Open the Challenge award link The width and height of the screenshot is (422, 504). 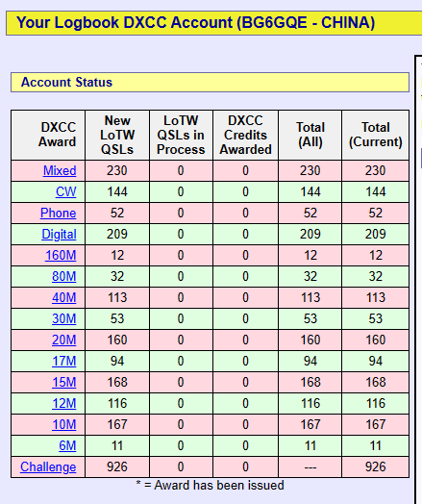[x=48, y=467]
